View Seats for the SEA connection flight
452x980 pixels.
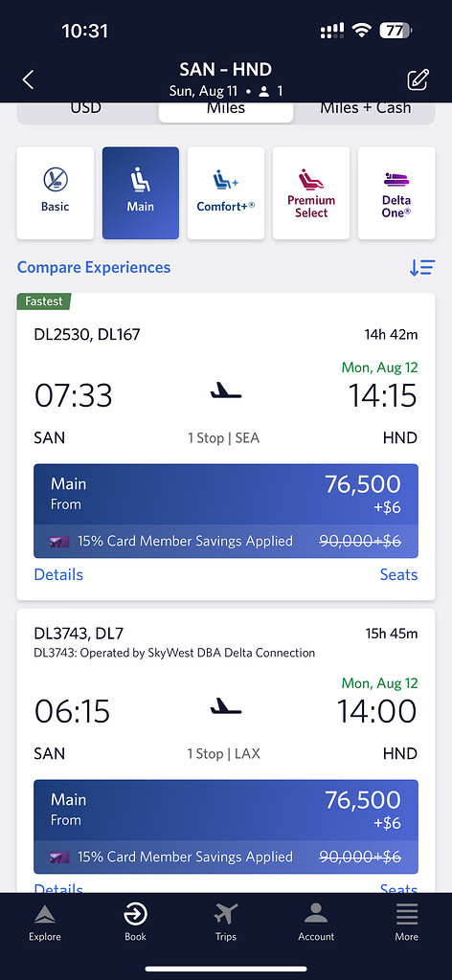(399, 574)
